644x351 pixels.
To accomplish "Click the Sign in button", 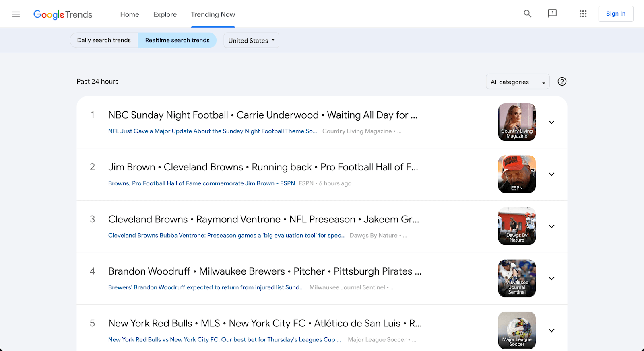I will point(616,14).
